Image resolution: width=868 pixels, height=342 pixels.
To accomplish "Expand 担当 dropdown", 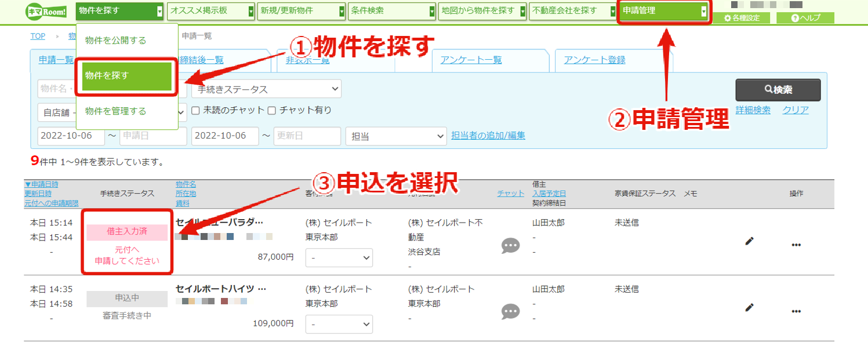I will point(396,136).
